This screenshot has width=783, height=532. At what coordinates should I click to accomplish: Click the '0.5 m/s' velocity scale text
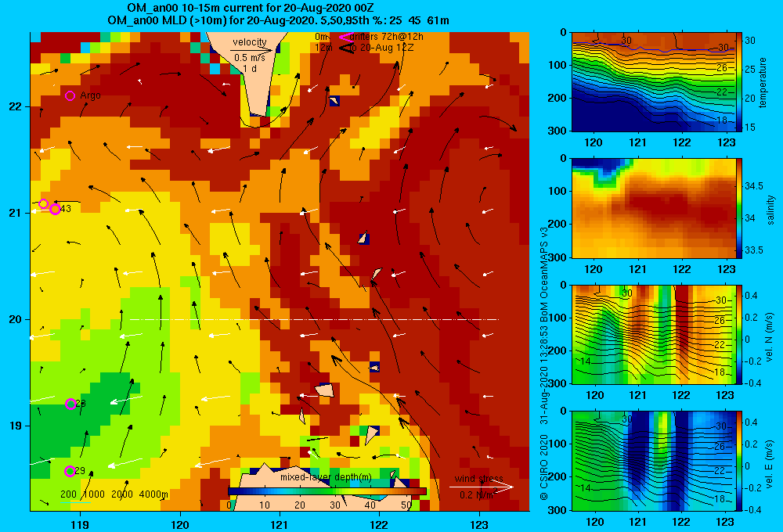pos(250,58)
